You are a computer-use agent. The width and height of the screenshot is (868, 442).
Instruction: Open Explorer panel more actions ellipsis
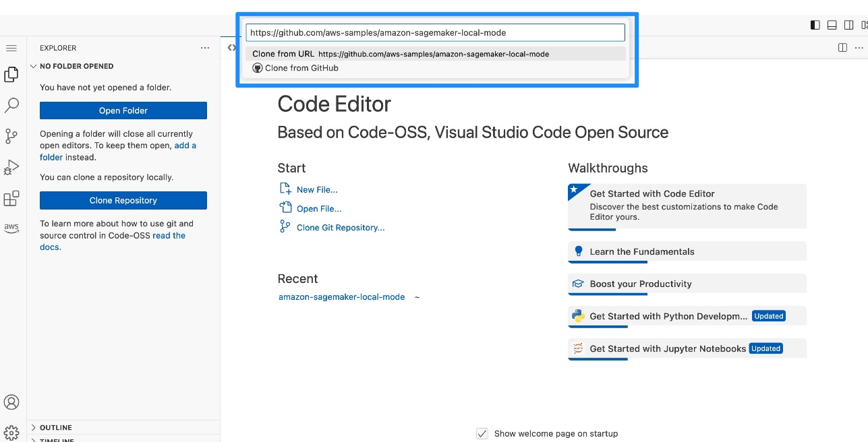205,48
